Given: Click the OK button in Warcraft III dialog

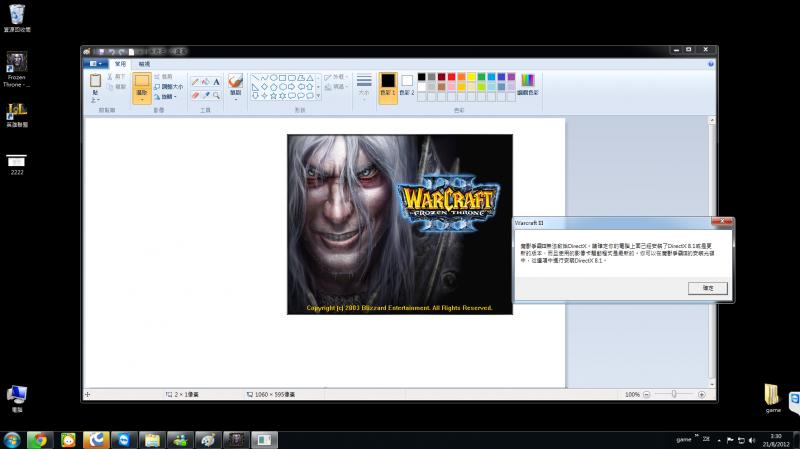Looking at the screenshot, I should (x=708, y=287).
